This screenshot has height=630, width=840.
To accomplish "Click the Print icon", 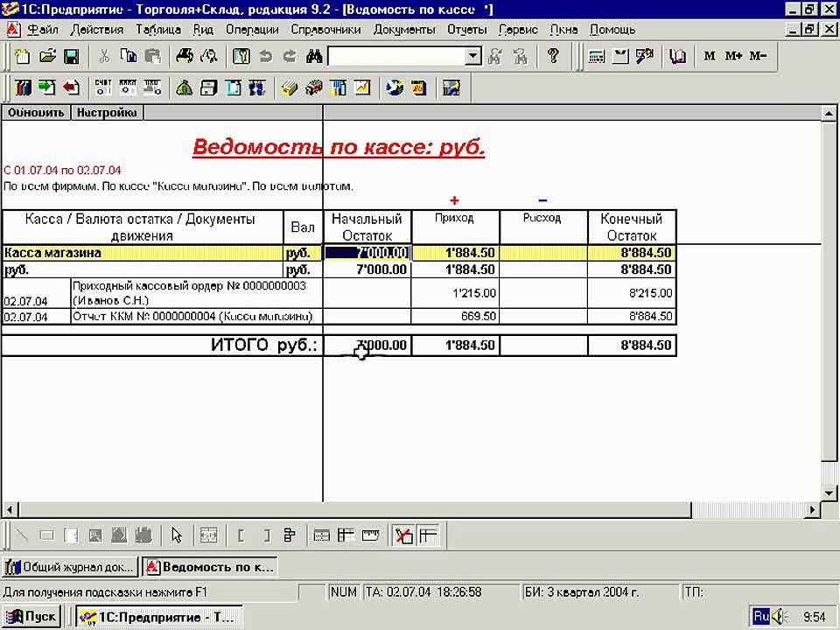I will coord(185,56).
